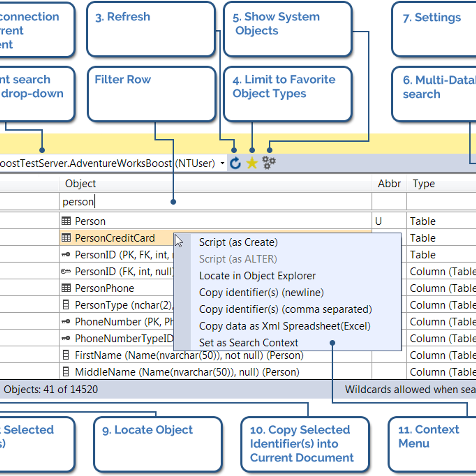Screen dimensions: 476x476
Task: Click the table icon beside PersonPhone
Action: [x=66, y=288]
